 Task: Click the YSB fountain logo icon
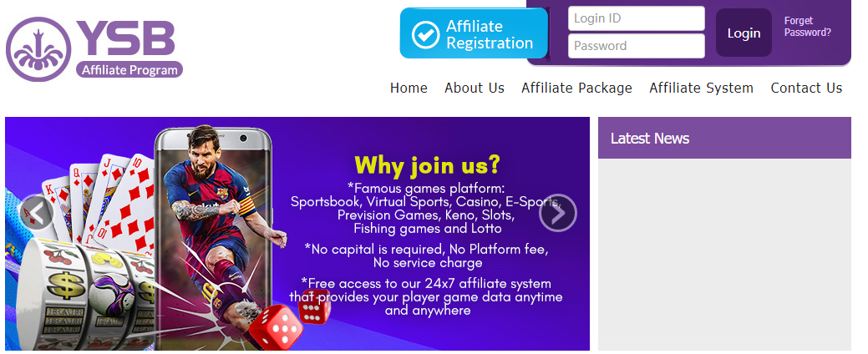(38, 49)
